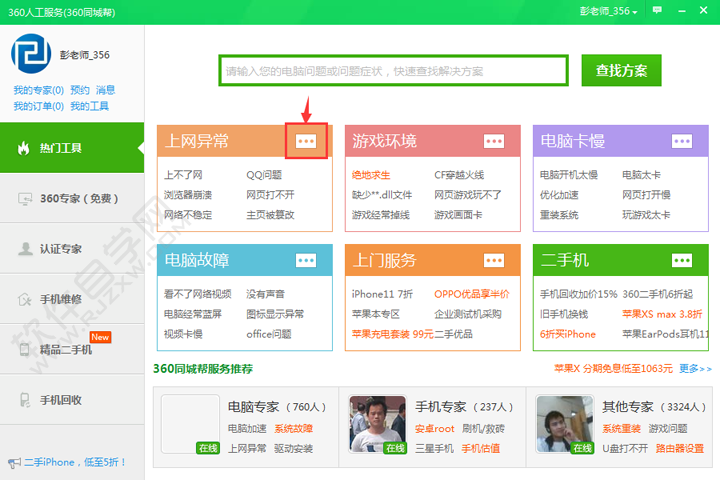Select the 精品二手机 tab
Image resolution: width=720 pixels, height=480 pixels.
(x=72, y=350)
